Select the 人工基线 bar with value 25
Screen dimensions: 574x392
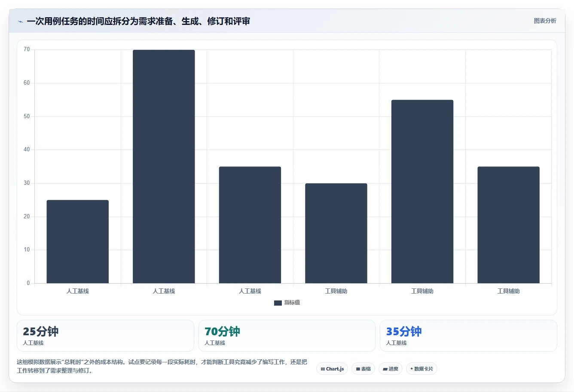pyautogui.click(x=78, y=242)
